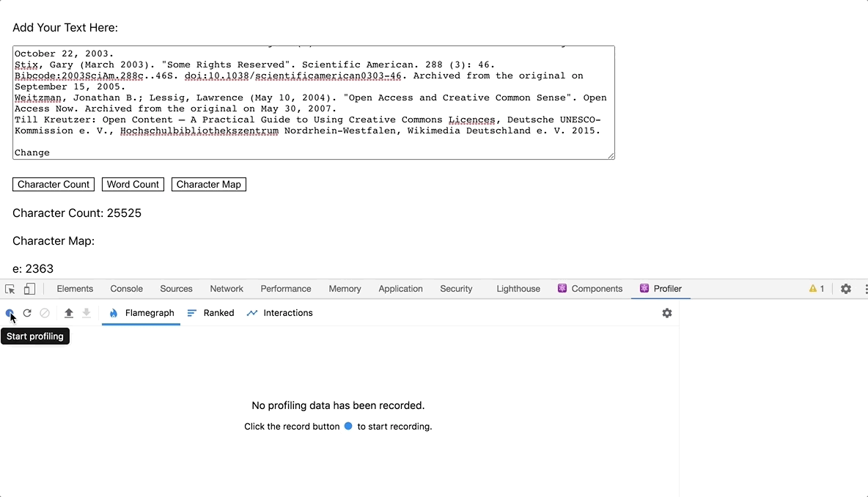The width and height of the screenshot is (868, 497).
Task: Load a saved profile with the upload icon
Action: 69,313
